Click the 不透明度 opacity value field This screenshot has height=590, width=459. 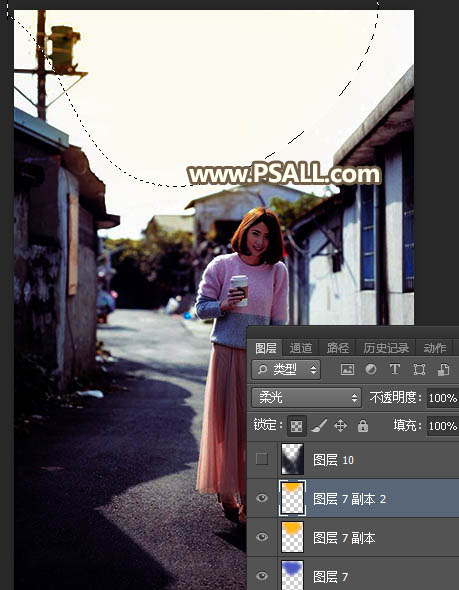click(x=442, y=398)
